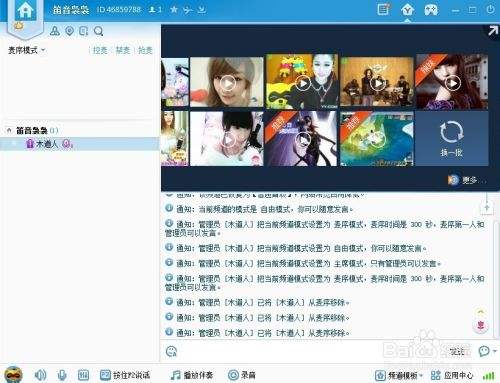Viewport: 500px width, 383px height.
Task: Select user 木道人 in the channel list
Action: click(80, 144)
